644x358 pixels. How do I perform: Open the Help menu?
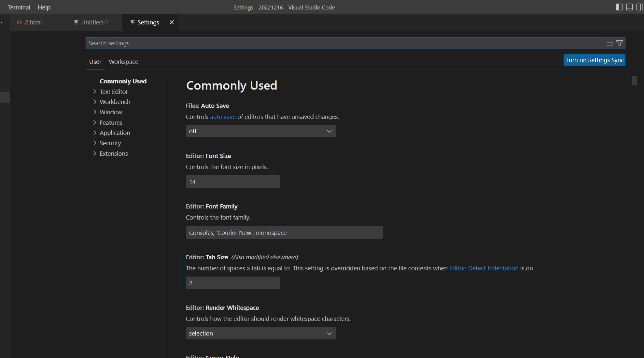44,7
